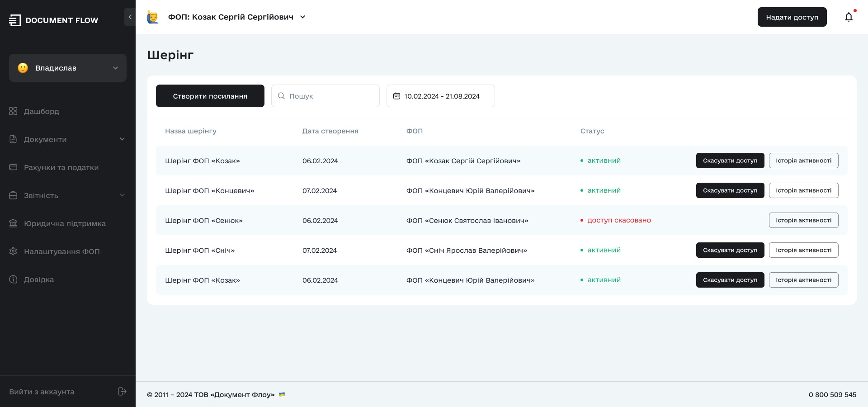Open activity history in the last table row
Viewport: 868px width, 407px height.
coord(804,280)
